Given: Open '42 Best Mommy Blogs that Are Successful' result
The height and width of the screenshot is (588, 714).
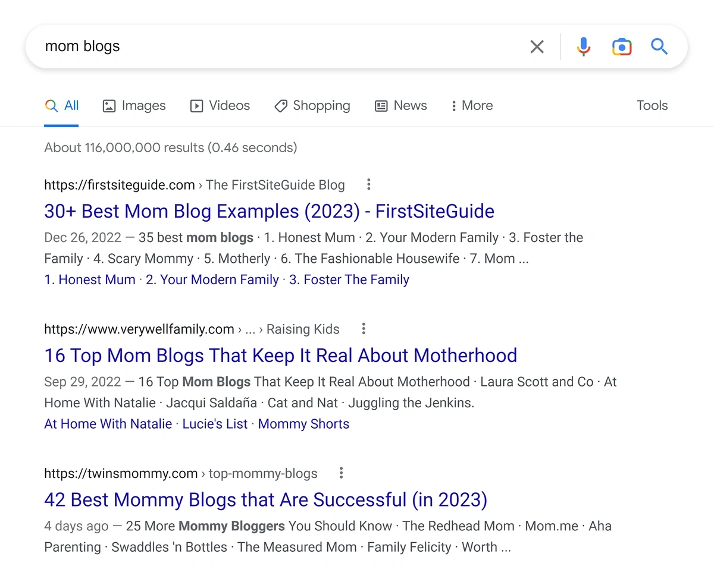Looking at the screenshot, I should click(x=265, y=499).
